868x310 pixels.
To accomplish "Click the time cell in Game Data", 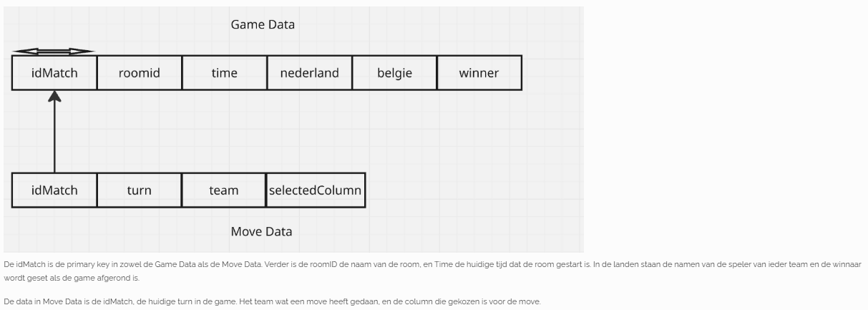I will pyautogui.click(x=225, y=72).
